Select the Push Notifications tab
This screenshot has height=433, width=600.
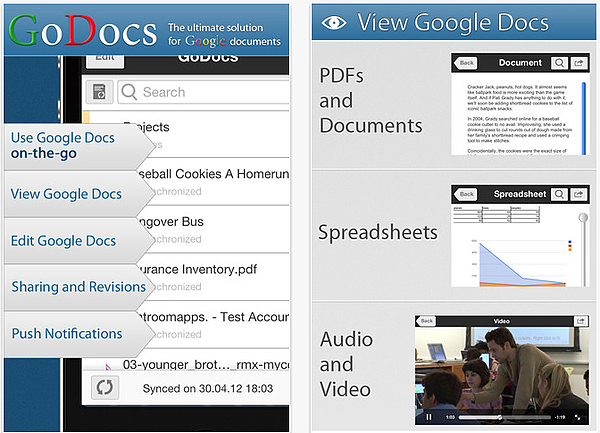78,334
